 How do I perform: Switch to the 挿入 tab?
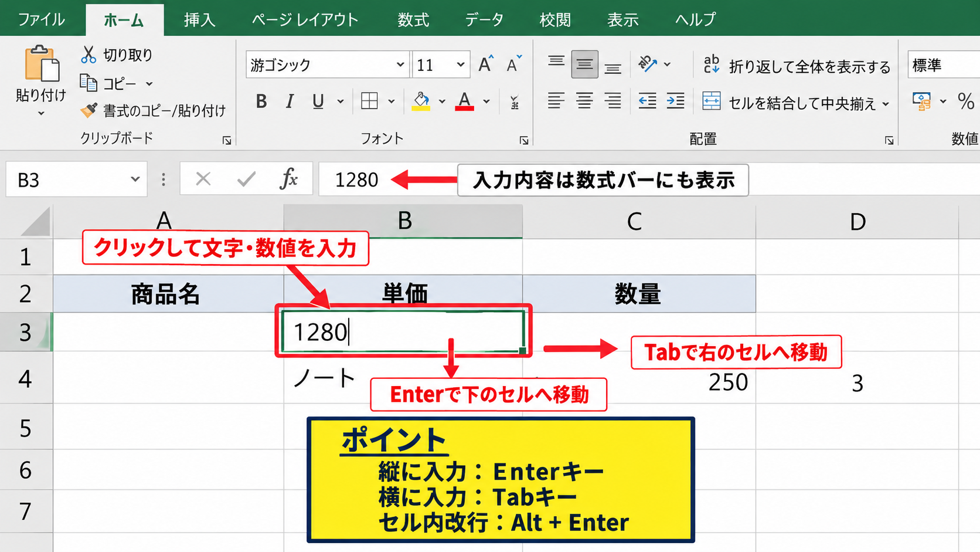coord(200,19)
